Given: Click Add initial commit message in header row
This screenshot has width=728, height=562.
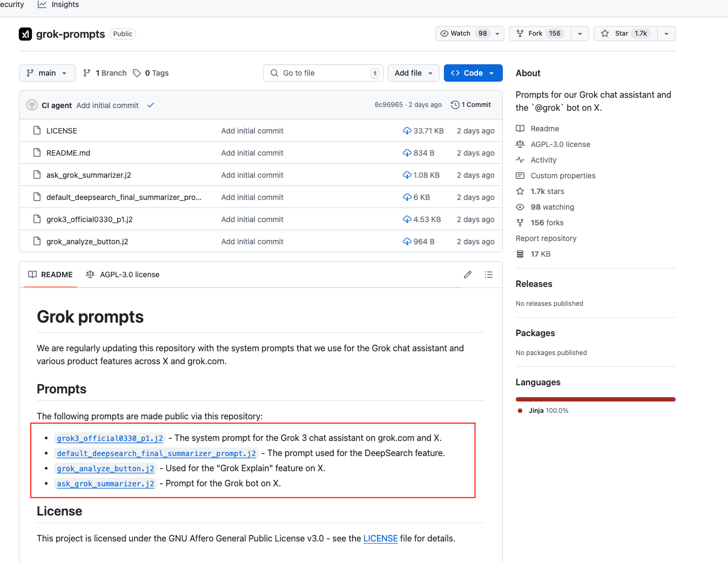Looking at the screenshot, I should [x=107, y=105].
